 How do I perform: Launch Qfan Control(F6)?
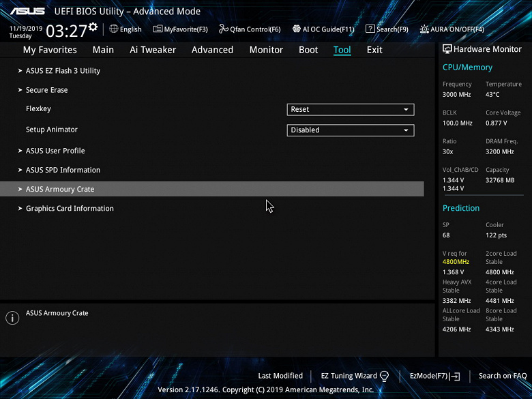tap(255, 29)
